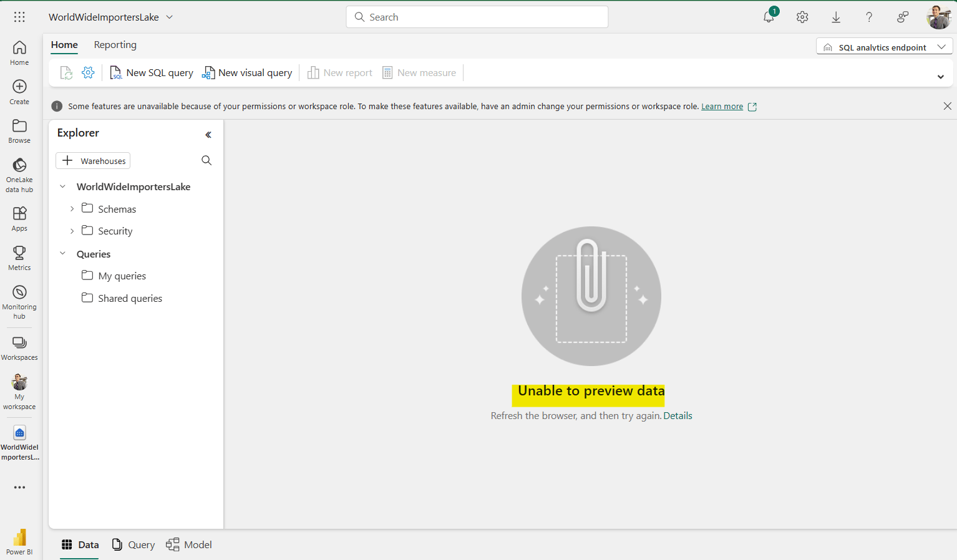The width and height of the screenshot is (957, 560).
Task: Open the downloads icon in header
Action: (836, 17)
